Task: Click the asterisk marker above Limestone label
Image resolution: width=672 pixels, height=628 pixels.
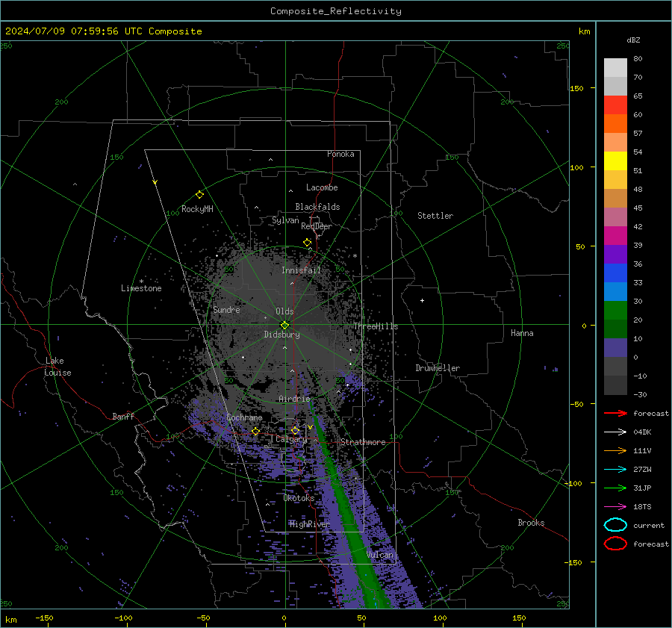Action: click(141, 282)
